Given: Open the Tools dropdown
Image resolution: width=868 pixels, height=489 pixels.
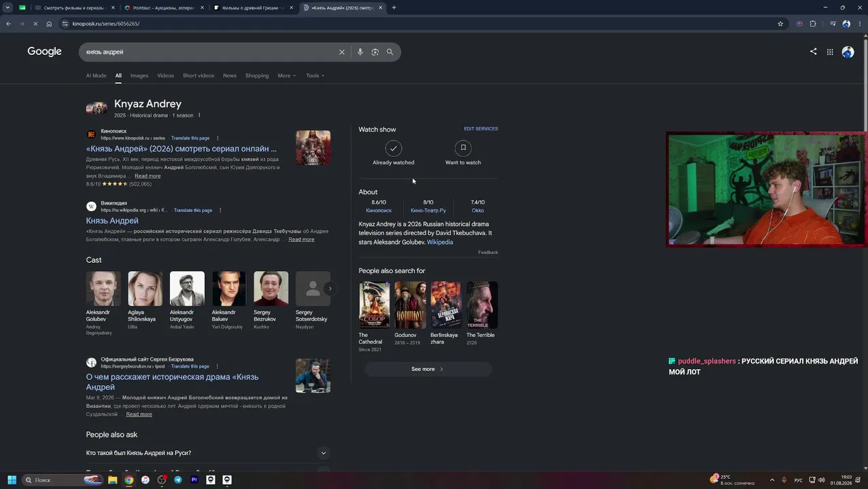Looking at the screenshot, I should coord(315,75).
